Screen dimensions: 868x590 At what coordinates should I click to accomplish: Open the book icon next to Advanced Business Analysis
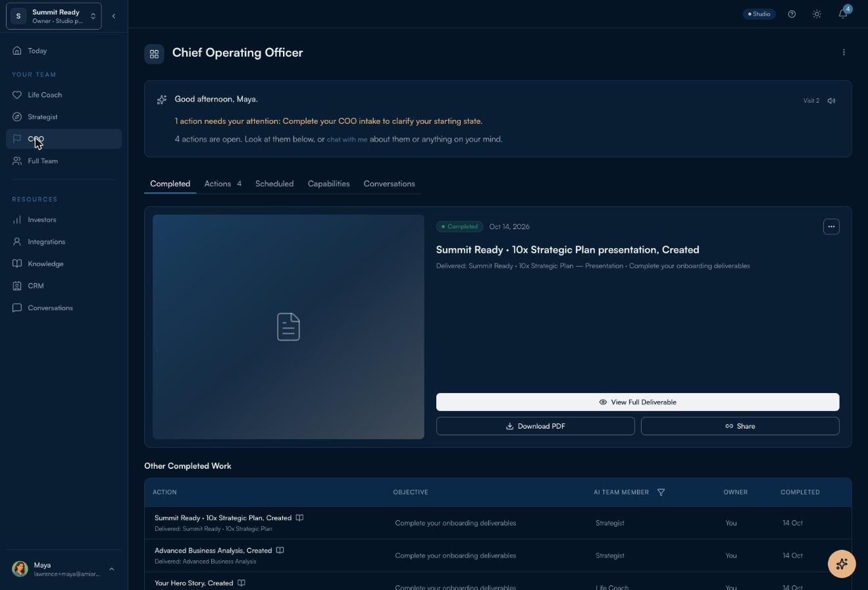click(280, 550)
